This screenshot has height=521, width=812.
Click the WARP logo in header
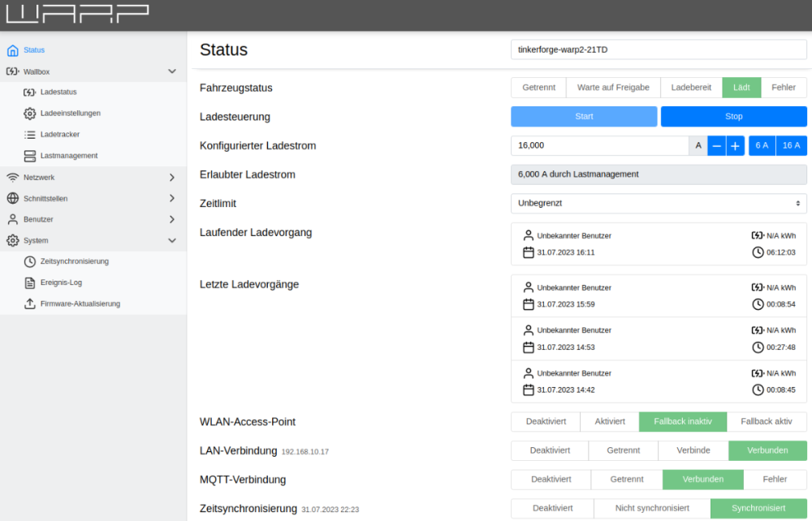[78, 14]
